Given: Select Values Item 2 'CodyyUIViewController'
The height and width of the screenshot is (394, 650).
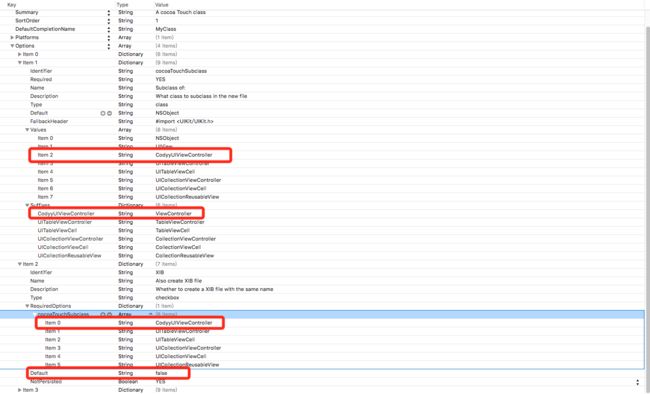Looking at the screenshot, I should coord(184,155).
